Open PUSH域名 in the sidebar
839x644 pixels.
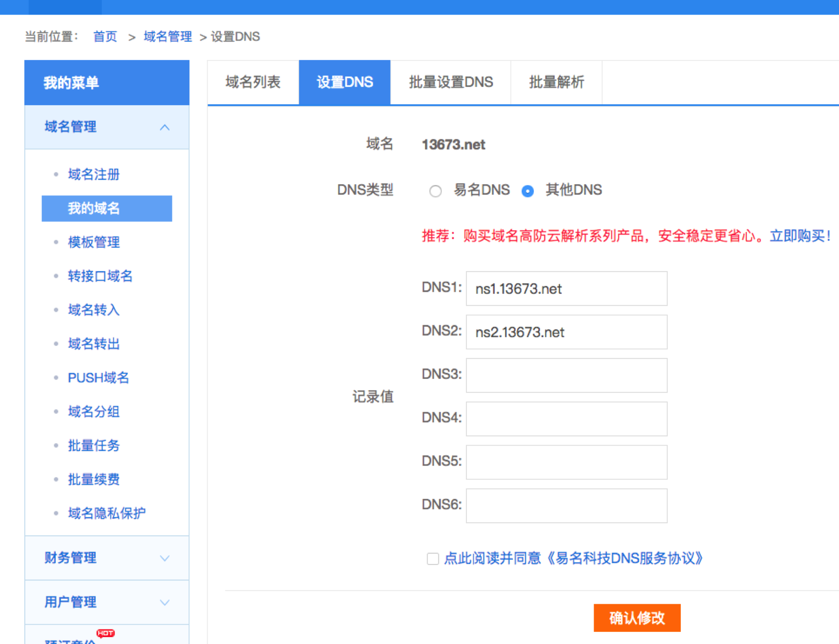pos(99,378)
